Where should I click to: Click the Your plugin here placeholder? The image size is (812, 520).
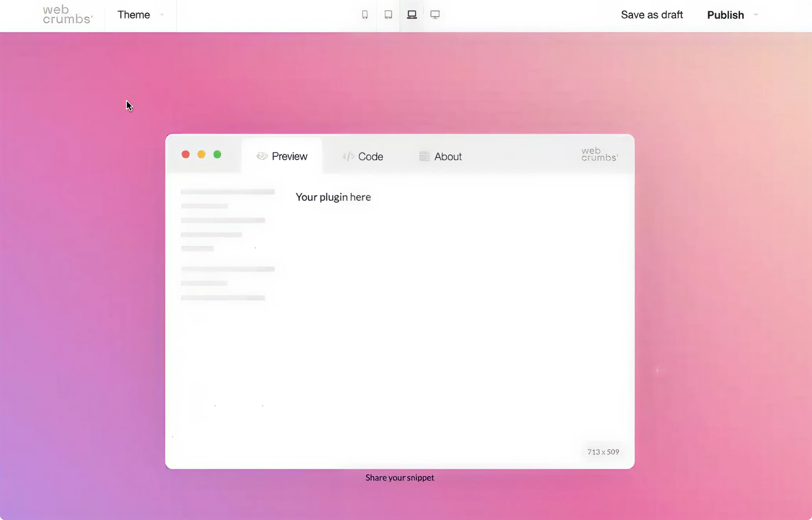(x=333, y=197)
